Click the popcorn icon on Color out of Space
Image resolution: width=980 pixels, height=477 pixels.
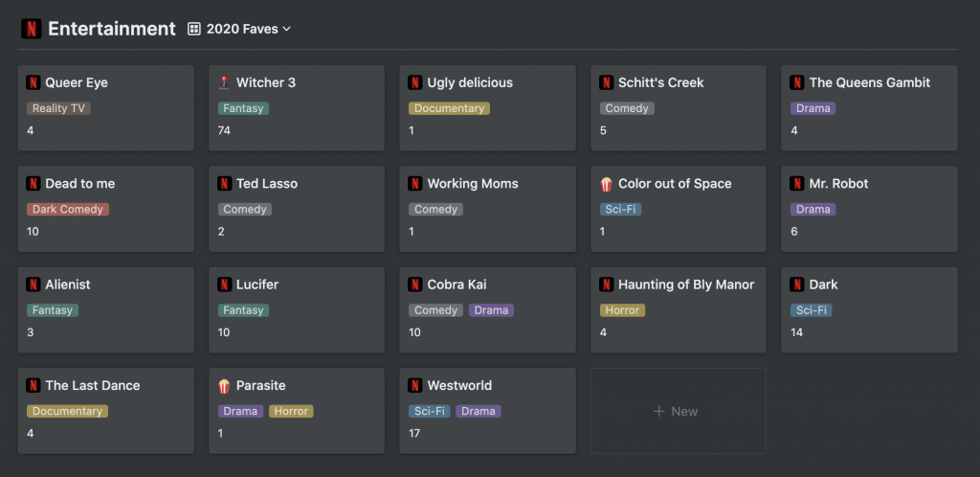click(606, 184)
